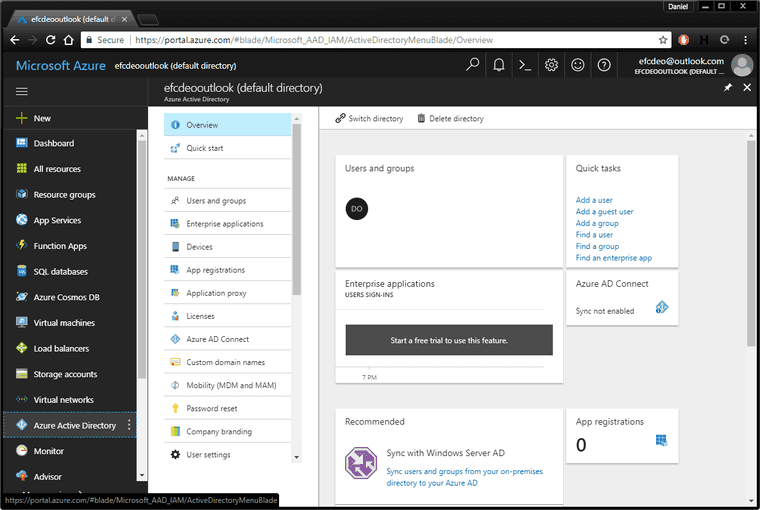Open the account menu for efcdeo@outlook.com
760x510 pixels.
tap(693, 65)
